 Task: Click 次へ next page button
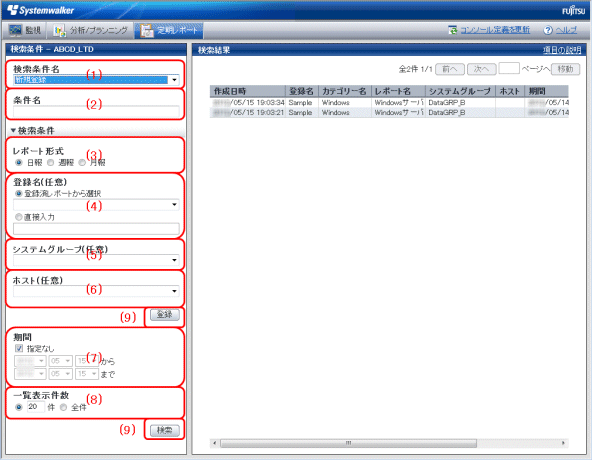point(481,69)
